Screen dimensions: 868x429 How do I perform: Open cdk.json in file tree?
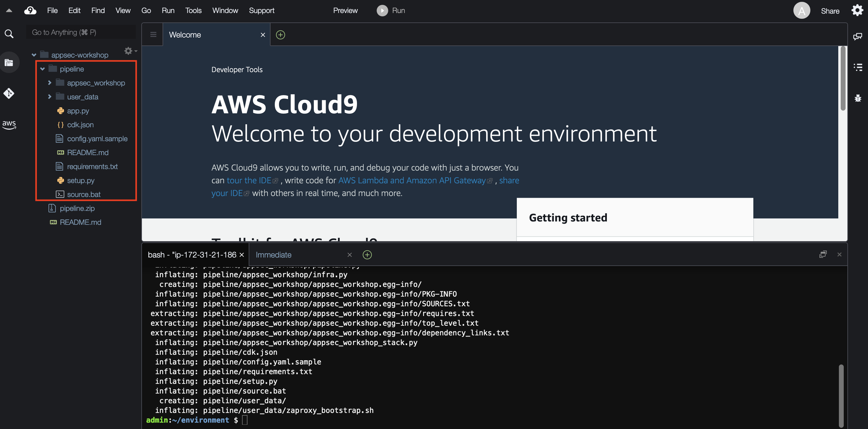click(80, 125)
